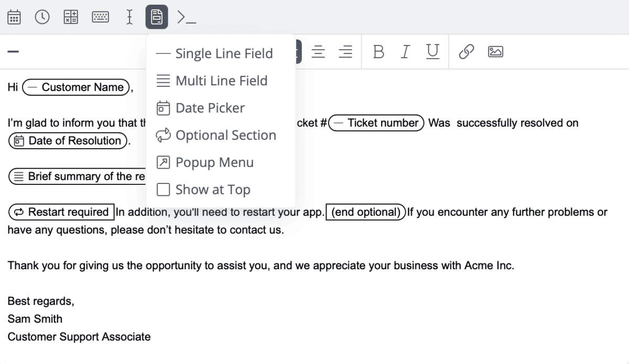This screenshot has height=364, width=629.
Task: Choose Multi Line Field from menu
Action: point(221,81)
